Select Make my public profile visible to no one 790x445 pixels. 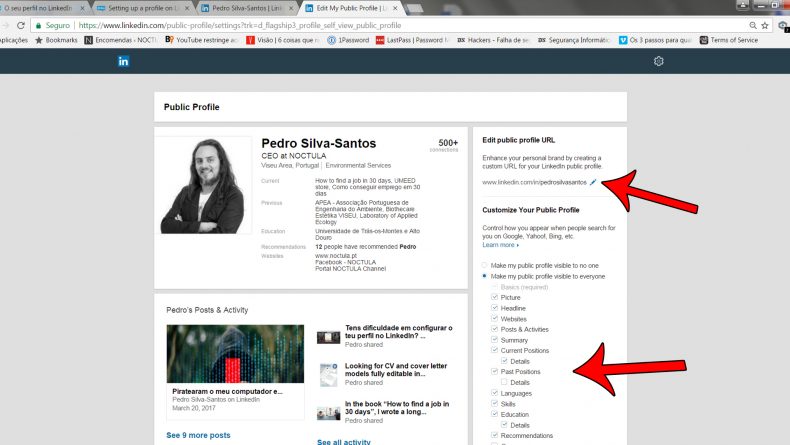[x=484, y=265]
